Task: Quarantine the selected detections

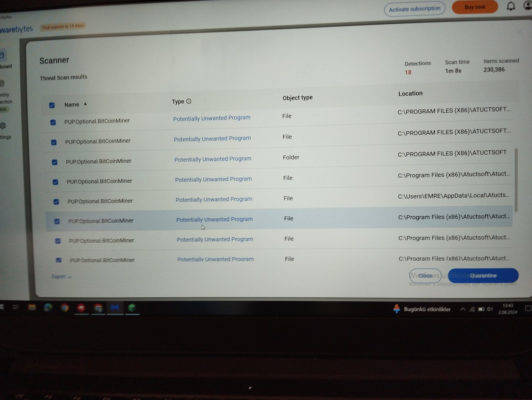Action: 483,276
